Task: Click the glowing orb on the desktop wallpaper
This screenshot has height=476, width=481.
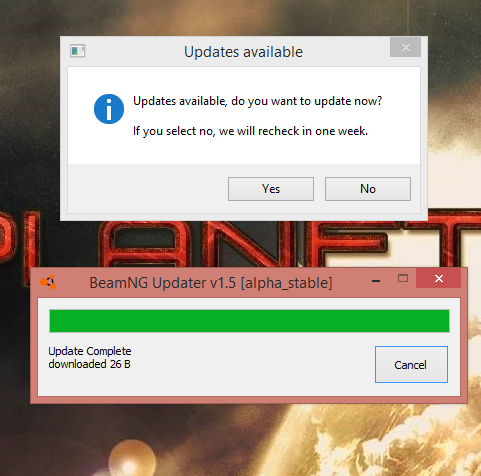Action: (132, 459)
